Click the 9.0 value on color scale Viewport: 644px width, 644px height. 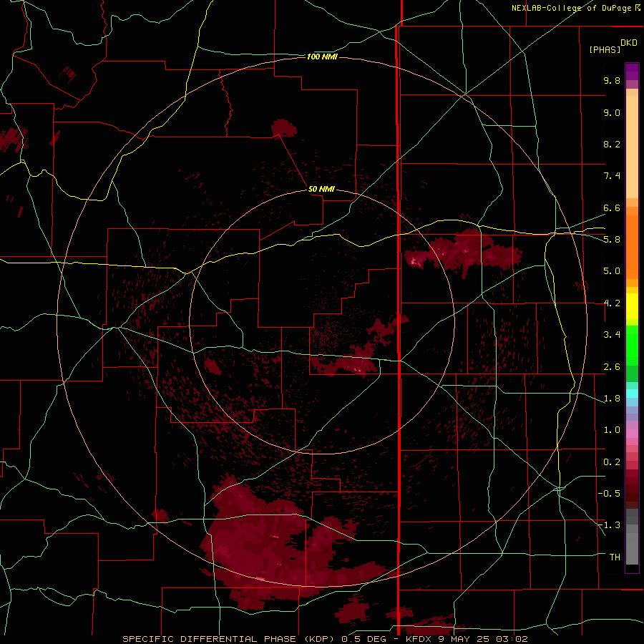tap(612, 112)
